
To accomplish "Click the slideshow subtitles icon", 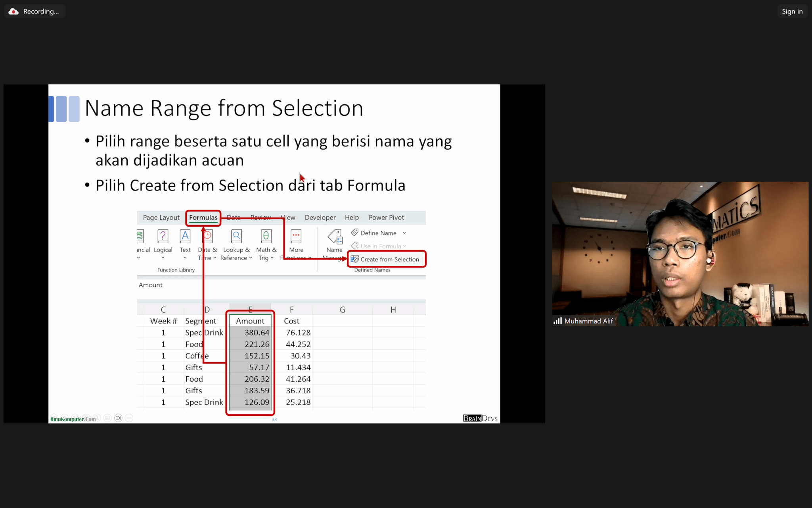I will 107,418.
